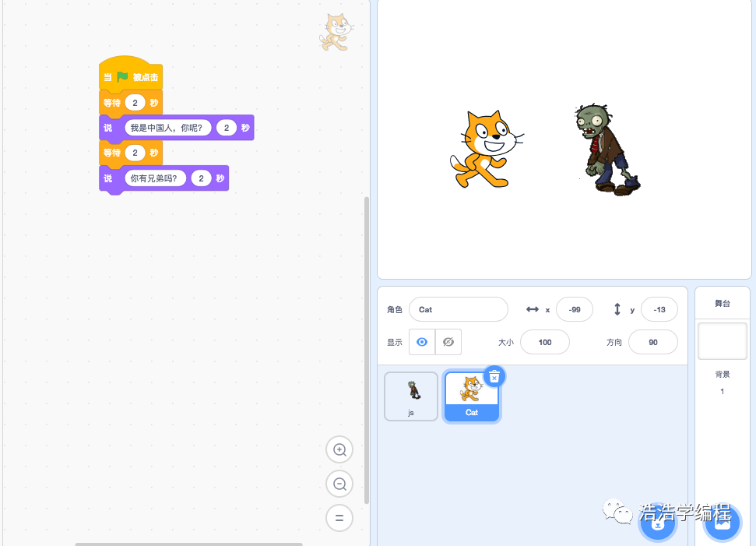Screen dimensions: 756x546
Task: Click the vertical scrollbar of script area
Action: [367, 350]
